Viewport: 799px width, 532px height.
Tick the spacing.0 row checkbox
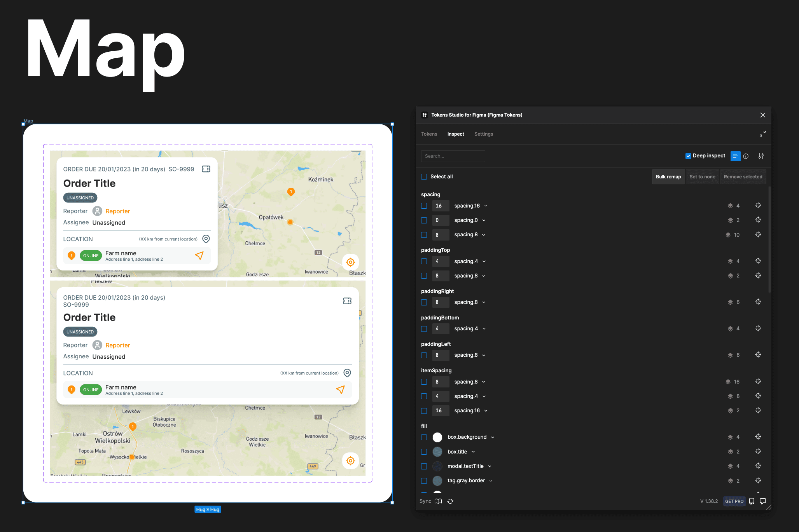[x=424, y=220]
